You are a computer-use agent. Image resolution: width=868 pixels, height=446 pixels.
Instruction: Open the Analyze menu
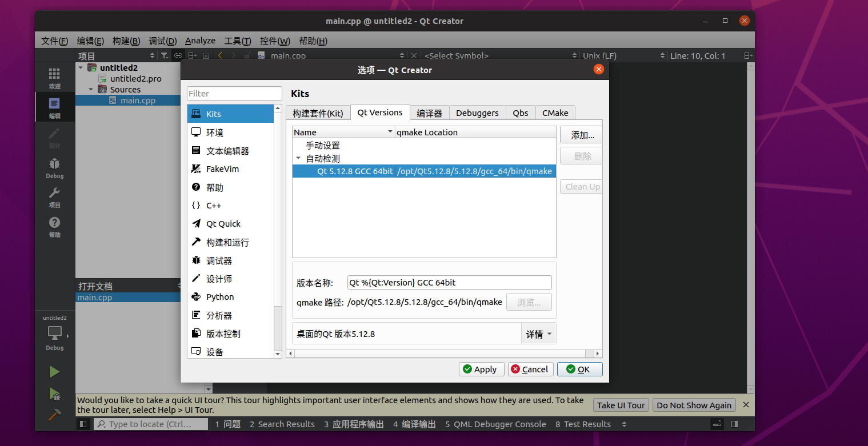pyautogui.click(x=200, y=41)
